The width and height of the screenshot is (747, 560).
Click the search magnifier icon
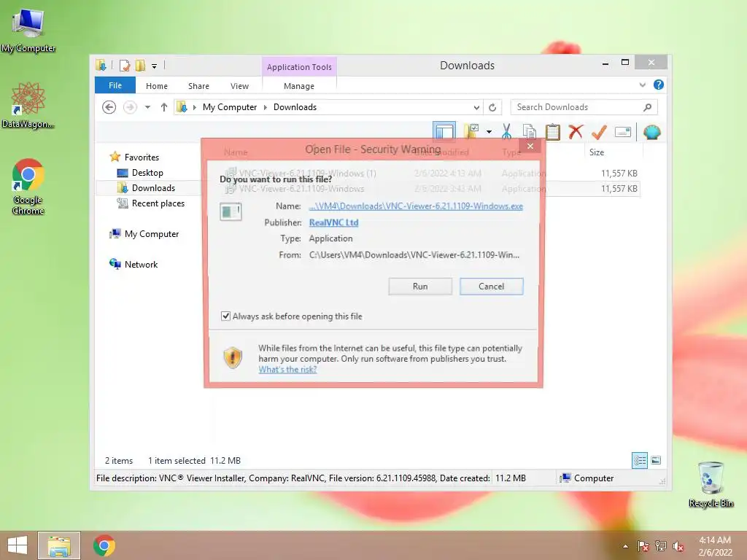tap(648, 107)
